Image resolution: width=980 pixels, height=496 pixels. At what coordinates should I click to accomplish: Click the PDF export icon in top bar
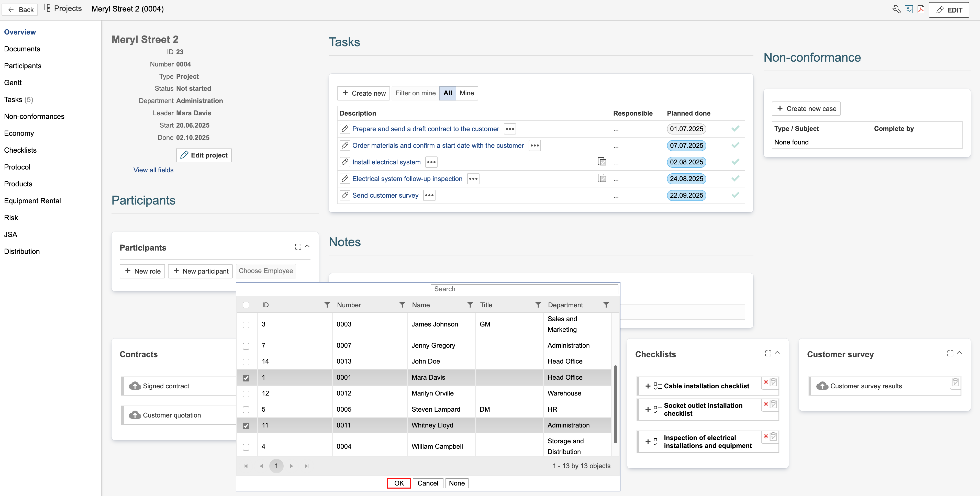pyautogui.click(x=921, y=9)
